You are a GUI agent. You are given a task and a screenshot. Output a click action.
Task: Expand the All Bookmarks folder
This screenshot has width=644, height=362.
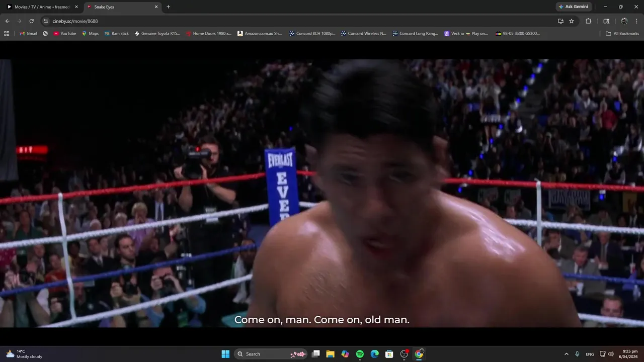coord(622,34)
